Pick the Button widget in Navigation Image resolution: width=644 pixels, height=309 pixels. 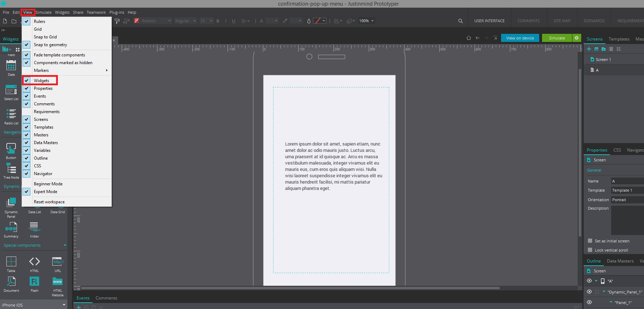11,148
